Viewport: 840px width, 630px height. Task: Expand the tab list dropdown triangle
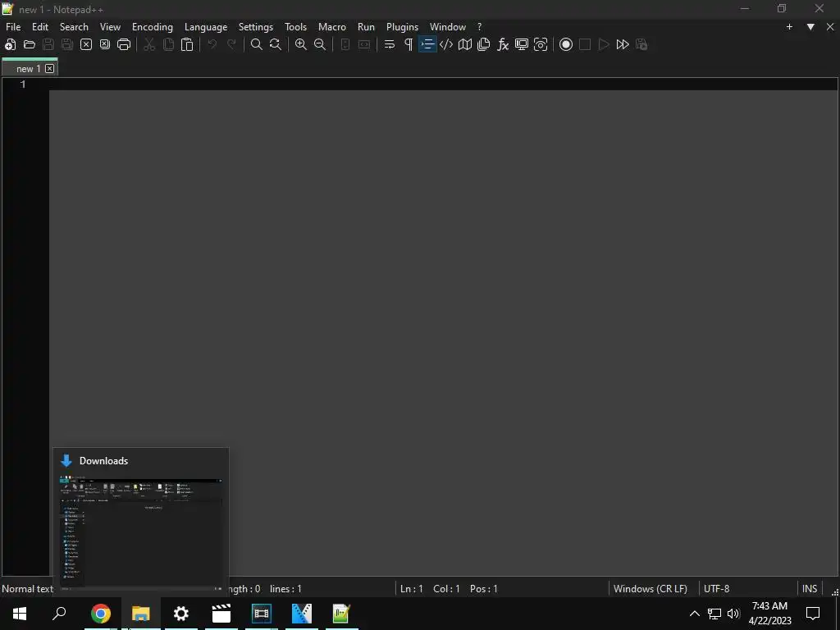[810, 27]
